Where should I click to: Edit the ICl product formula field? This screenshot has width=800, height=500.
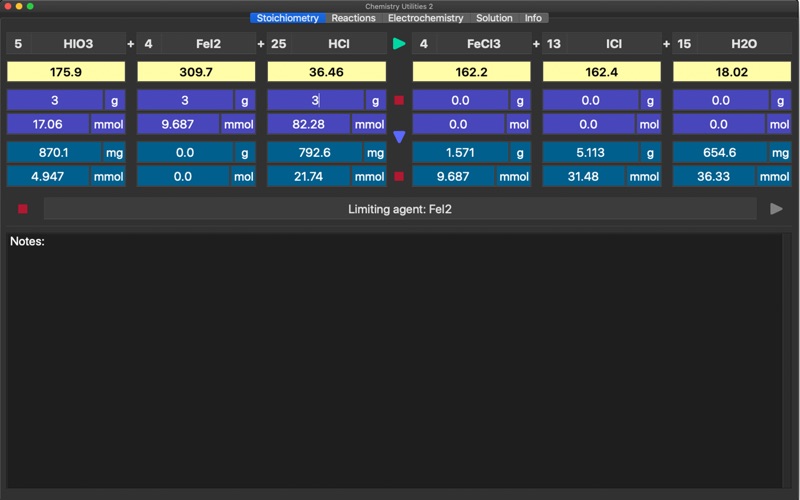pos(614,44)
